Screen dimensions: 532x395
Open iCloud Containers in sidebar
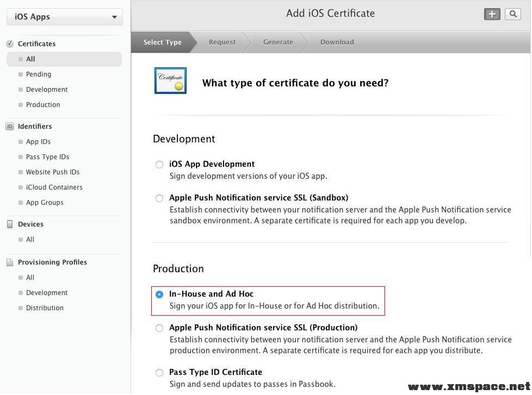(54, 187)
